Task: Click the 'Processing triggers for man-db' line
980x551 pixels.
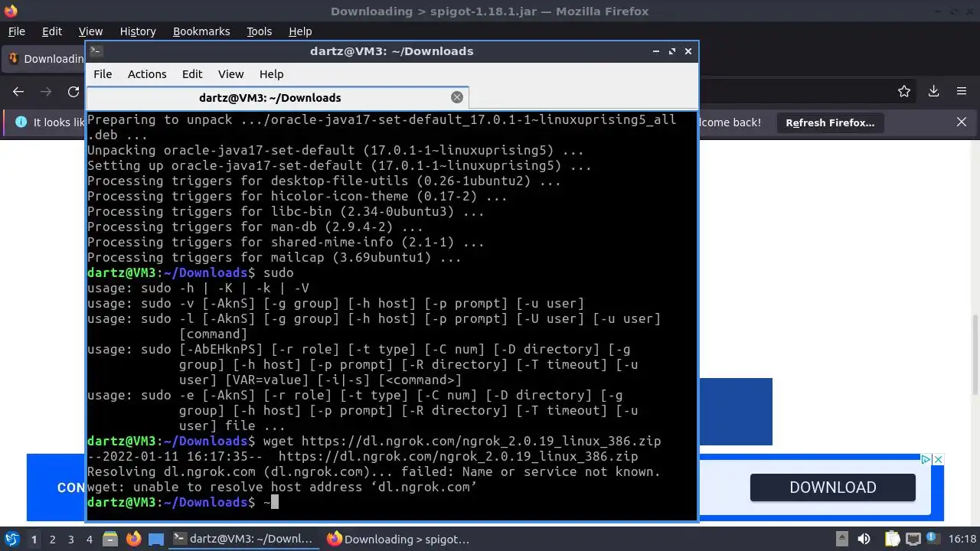Action: coord(255,227)
